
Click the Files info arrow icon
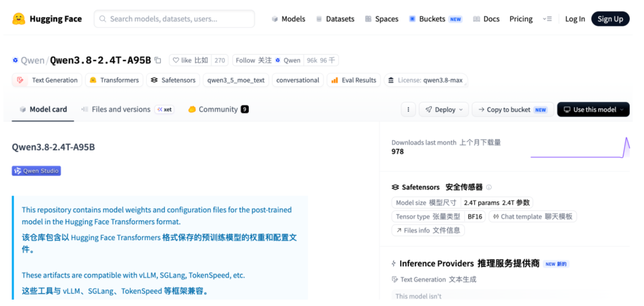click(x=398, y=230)
